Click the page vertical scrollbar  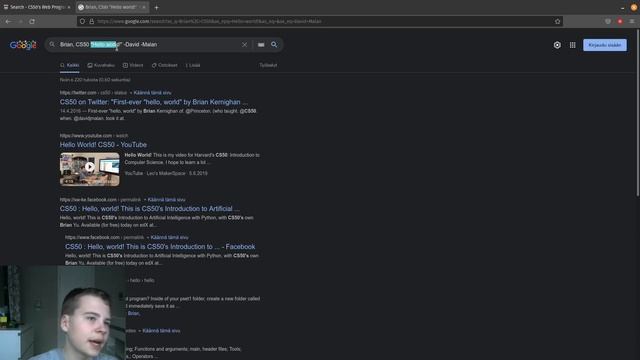coord(638,114)
